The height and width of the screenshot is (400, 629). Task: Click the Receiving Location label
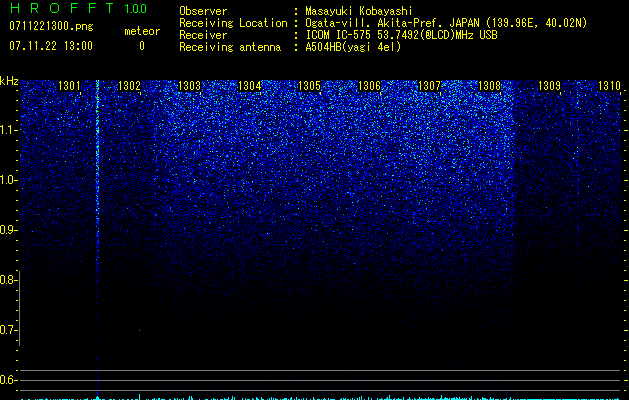point(233,23)
